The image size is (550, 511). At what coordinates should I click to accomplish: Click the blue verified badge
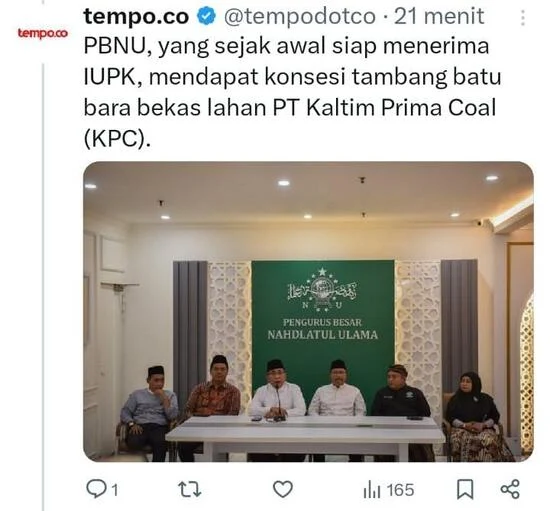coord(207,16)
